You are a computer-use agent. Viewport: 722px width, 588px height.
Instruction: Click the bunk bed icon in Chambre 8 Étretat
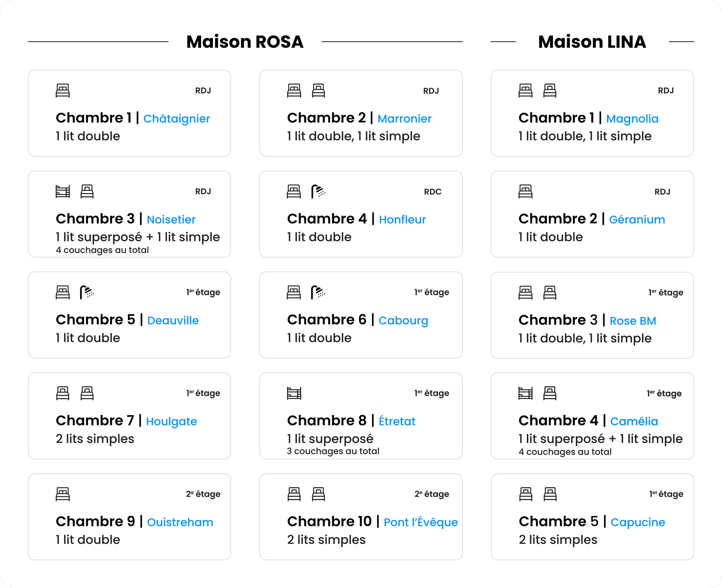click(x=294, y=393)
